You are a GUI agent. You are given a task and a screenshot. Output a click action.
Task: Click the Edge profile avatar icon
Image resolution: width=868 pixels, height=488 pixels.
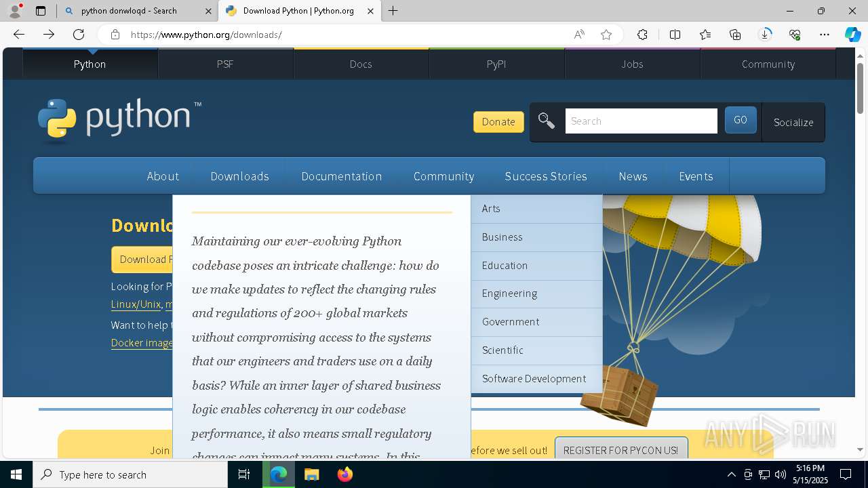(x=14, y=11)
